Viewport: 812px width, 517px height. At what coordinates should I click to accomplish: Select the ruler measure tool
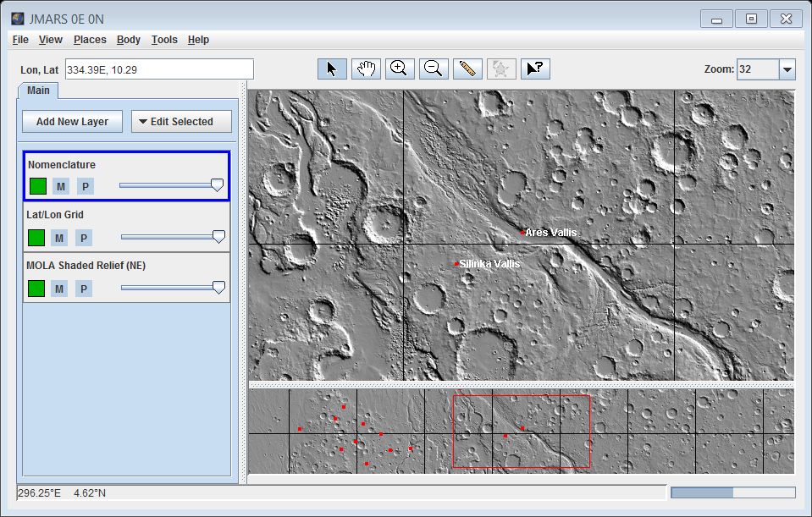click(467, 69)
